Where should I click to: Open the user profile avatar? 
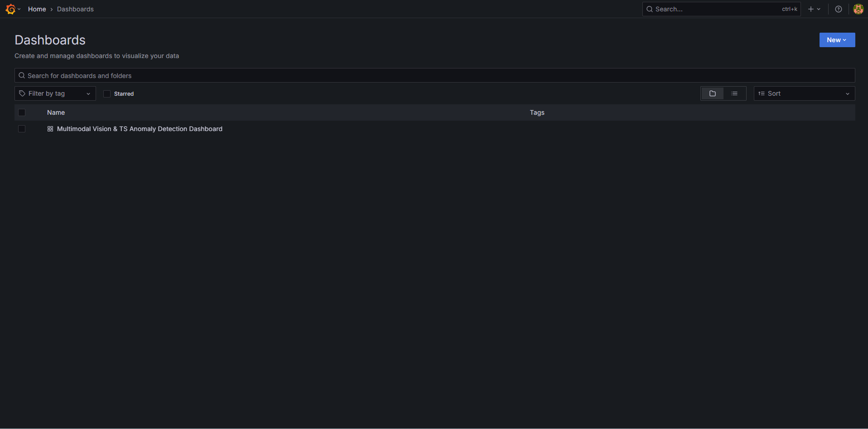(858, 9)
